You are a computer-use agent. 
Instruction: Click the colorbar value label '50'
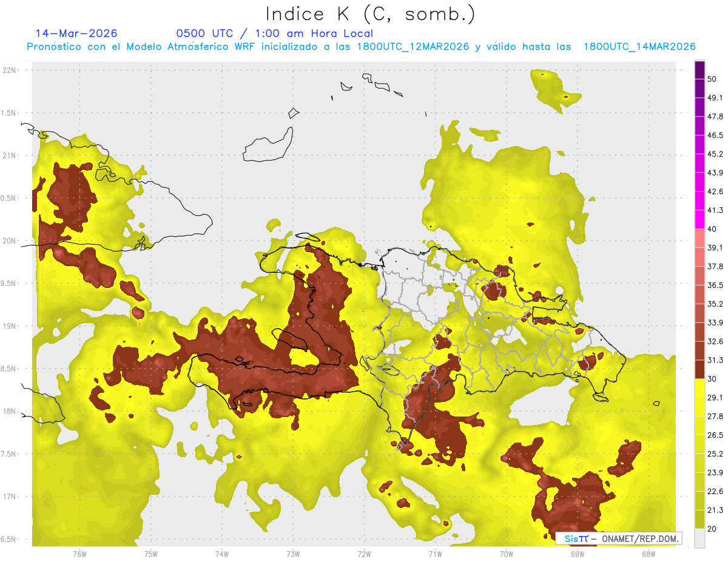coord(712,79)
